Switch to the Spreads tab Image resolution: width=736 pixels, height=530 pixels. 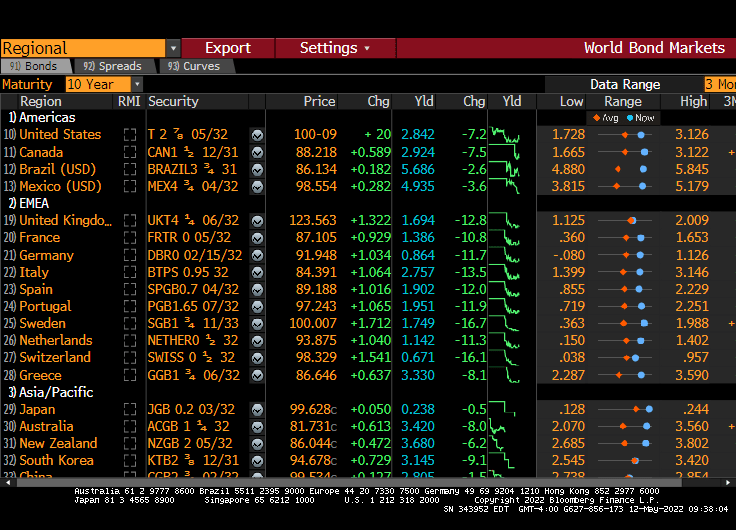pyautogui.click(x=113, y=66)
